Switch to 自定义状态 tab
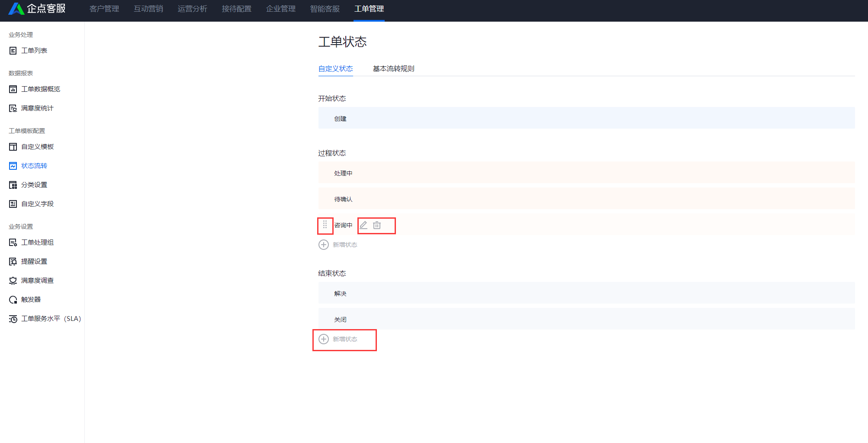This screenshot has height=443, width=868. pos(336,69)
